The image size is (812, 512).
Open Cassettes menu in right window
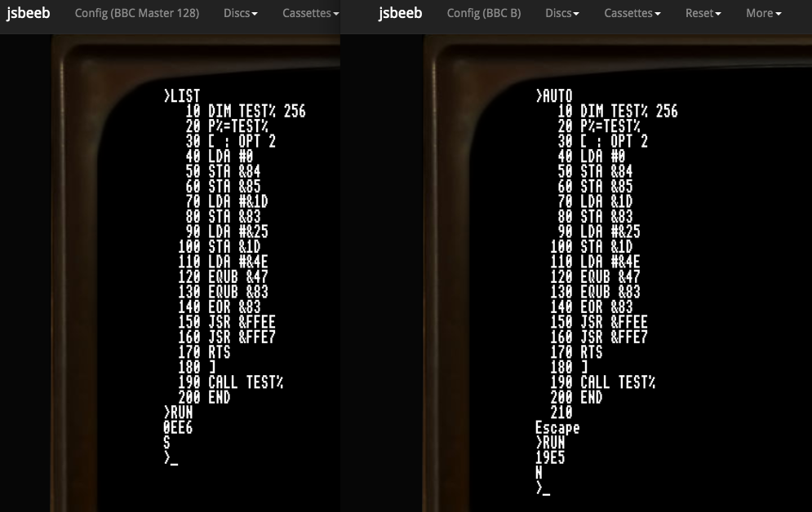pos(632,14)
